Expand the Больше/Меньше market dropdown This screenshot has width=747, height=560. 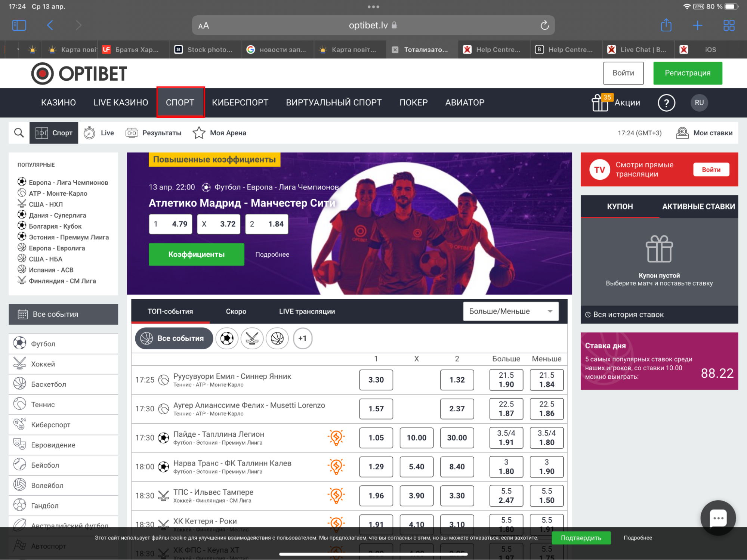pyautogui.click(x=510, y=311)
